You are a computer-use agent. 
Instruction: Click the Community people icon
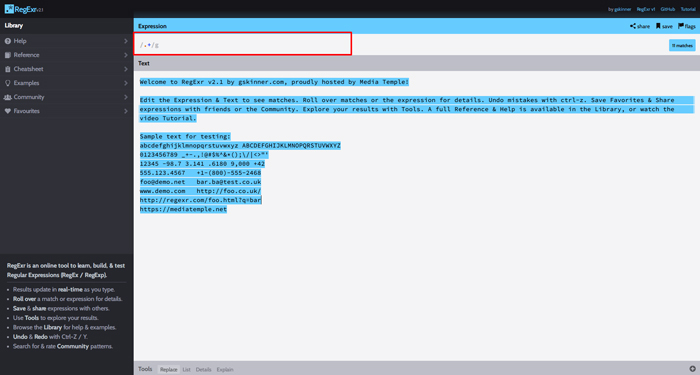pos(8,97)
